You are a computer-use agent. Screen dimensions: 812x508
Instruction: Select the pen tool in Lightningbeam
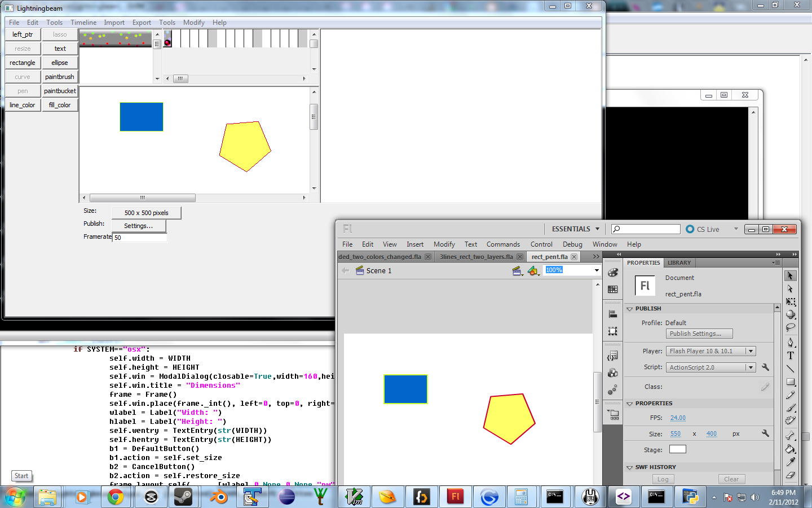[x=23, y=90]
